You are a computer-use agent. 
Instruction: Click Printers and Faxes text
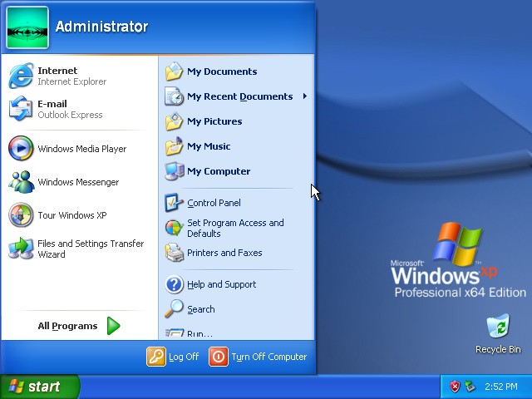[x=224, y=253]
